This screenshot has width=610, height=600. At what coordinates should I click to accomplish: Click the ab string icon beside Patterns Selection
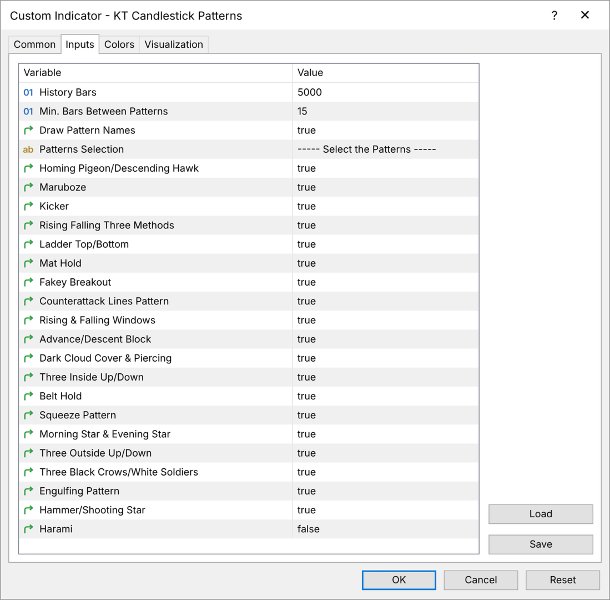point(28,149)
